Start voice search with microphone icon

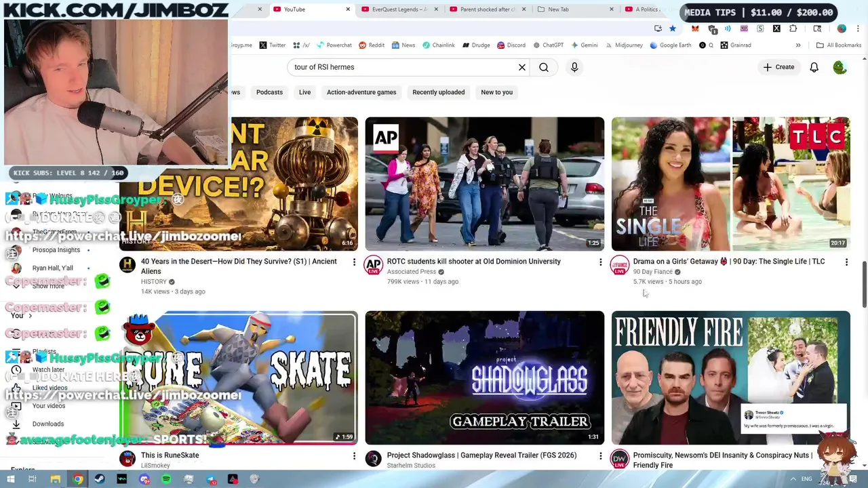click(x=574, y=67)
